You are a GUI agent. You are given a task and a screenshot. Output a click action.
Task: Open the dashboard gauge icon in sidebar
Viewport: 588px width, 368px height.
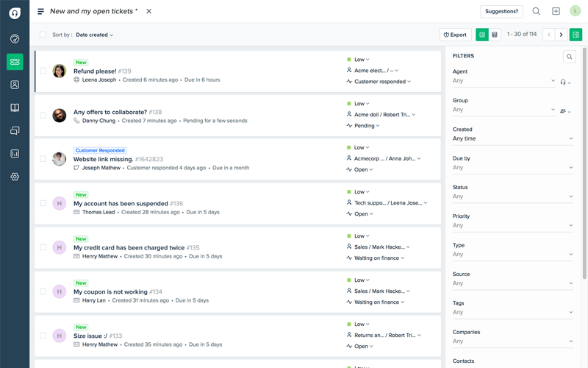click(15, 39)
